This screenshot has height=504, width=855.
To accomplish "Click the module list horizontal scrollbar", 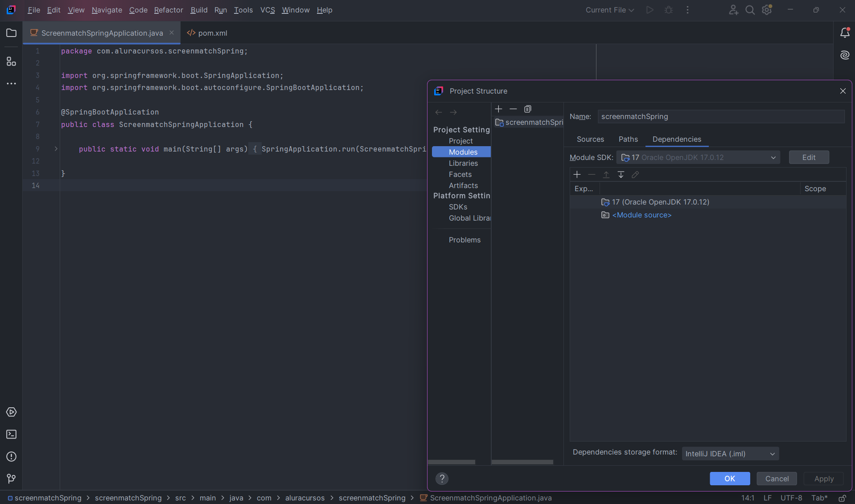I will (522, 462).
